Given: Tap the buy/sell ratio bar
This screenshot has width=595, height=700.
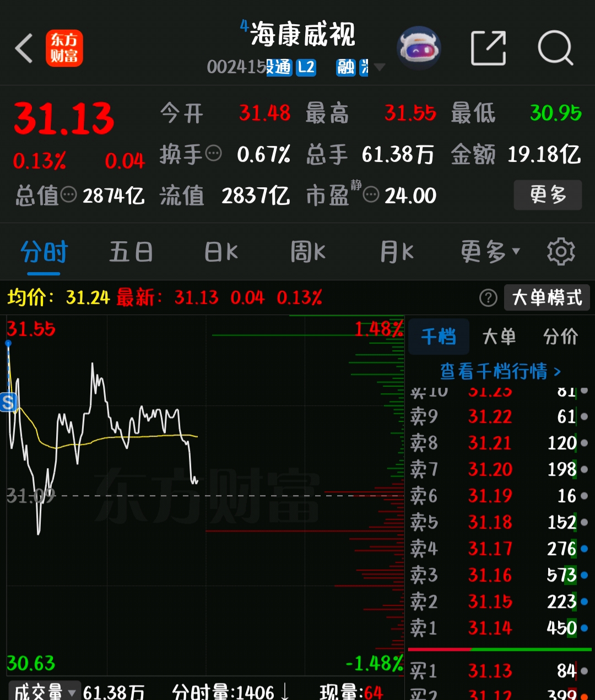Looking at the screenshot, I should tap(500, 649).
